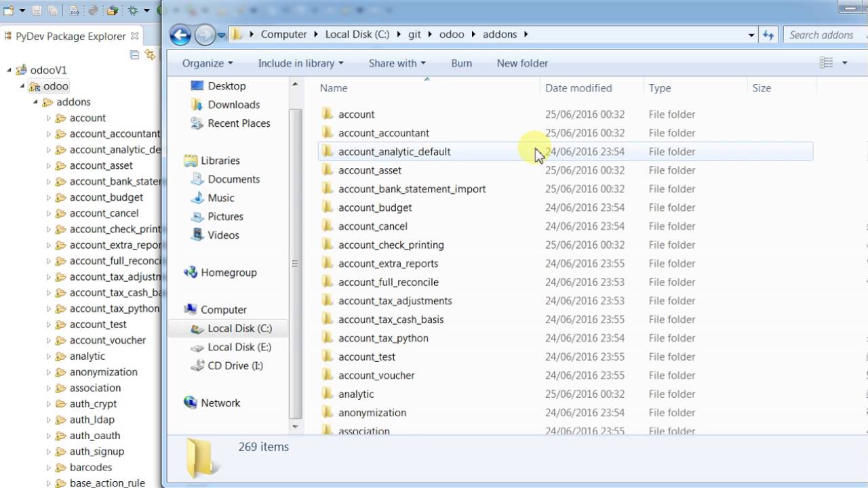Collapse the addons tree node in Package Explorer

pos(35,102)
